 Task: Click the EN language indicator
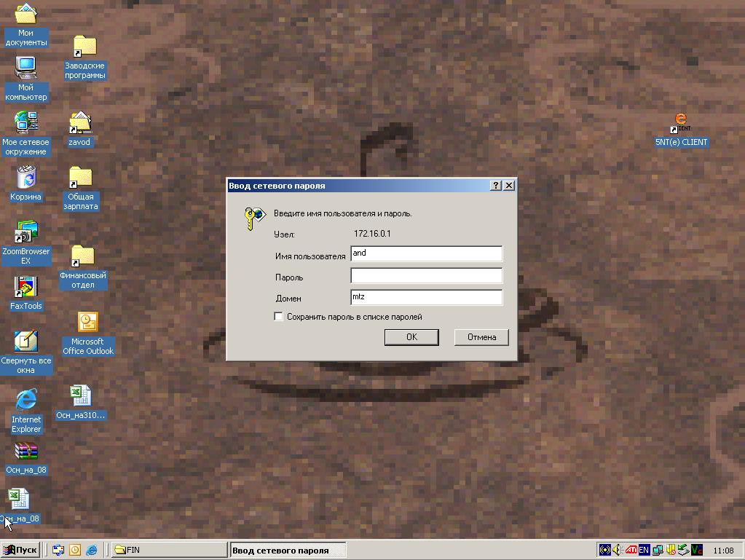[x=644, y=550]
